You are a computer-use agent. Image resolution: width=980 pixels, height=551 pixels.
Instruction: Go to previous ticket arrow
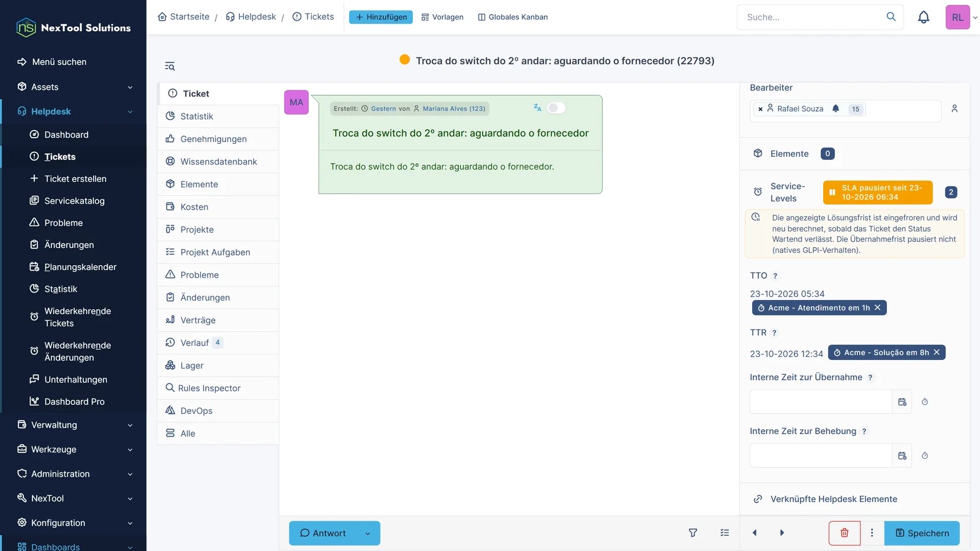click(x=755, y=533)
